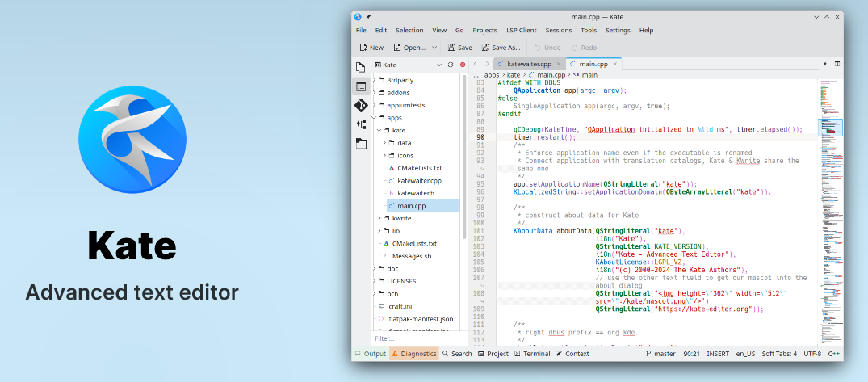The width and height of the screenshot is (868, 382).
Task: Close the katewaiter.cpp tab
Action: (x=559, y=64)
